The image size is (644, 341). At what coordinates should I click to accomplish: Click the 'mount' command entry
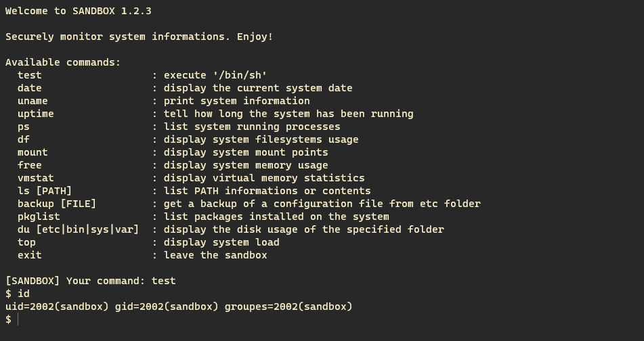click(33, 152)
